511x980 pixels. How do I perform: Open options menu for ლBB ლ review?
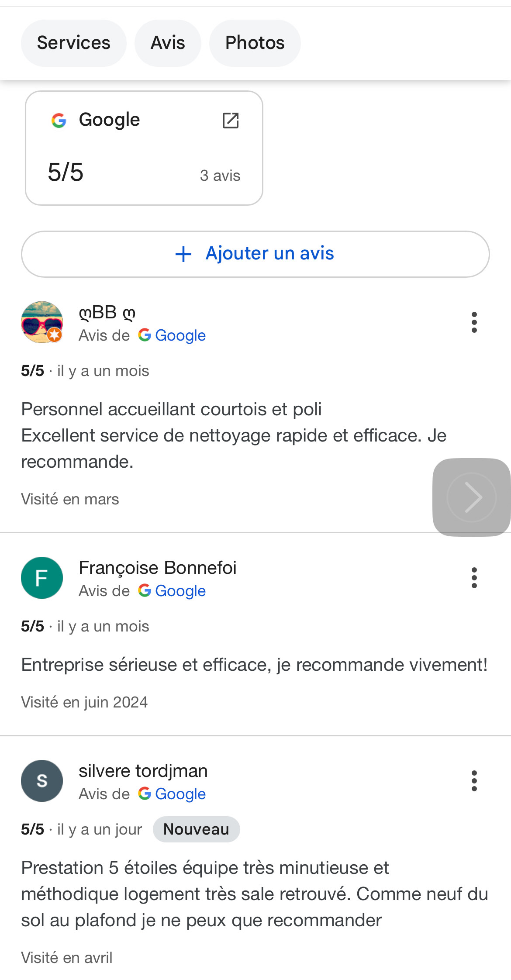(x=474, y=322)
